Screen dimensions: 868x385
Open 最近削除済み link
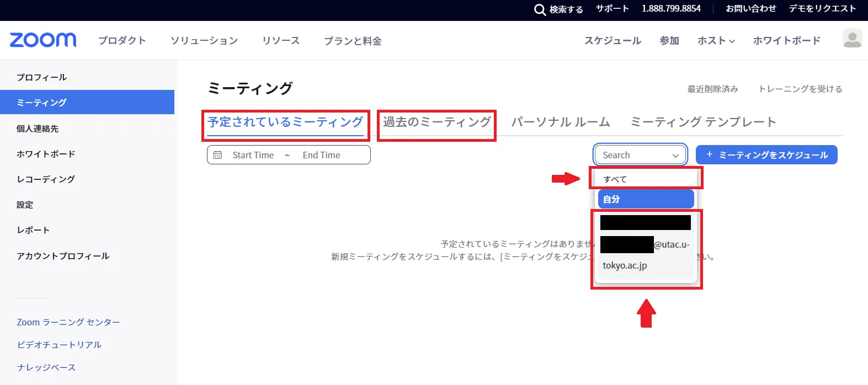tap(712, 89)
